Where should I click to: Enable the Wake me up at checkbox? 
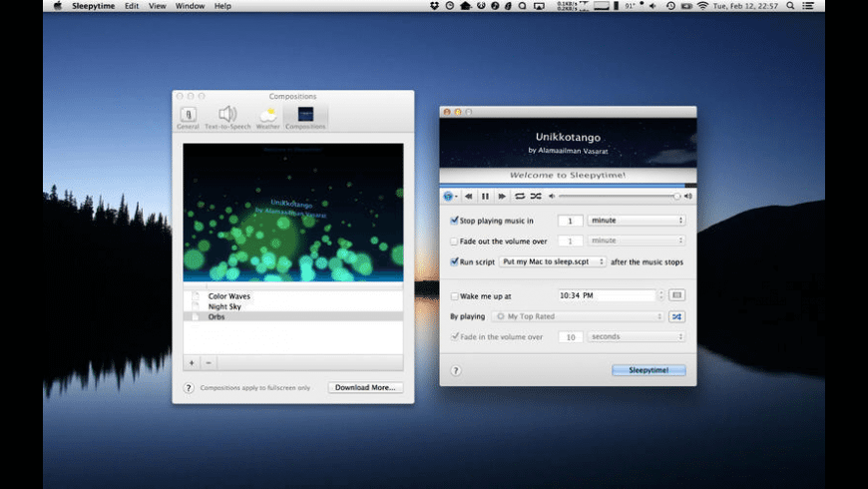(x=454, y=296)
